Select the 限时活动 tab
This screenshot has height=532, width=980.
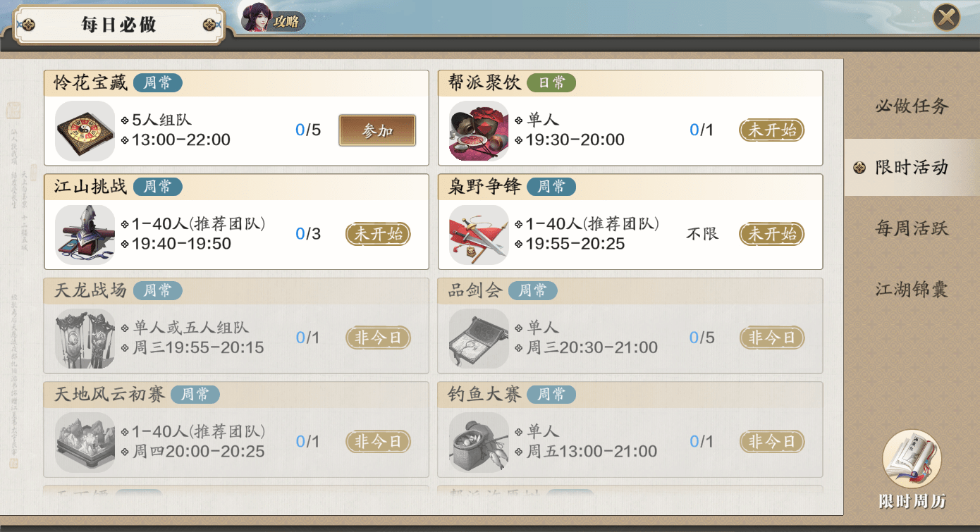pyautogui.click(x=912, y=168)
